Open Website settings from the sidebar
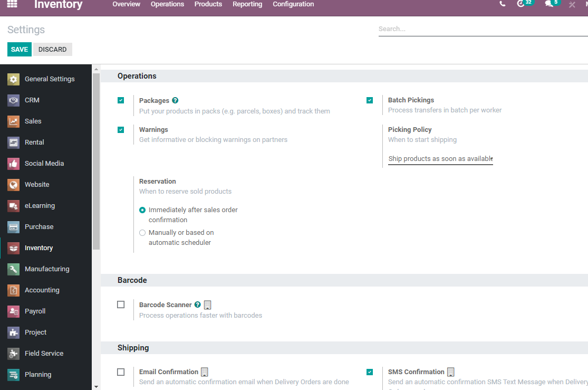 [37, 184]
